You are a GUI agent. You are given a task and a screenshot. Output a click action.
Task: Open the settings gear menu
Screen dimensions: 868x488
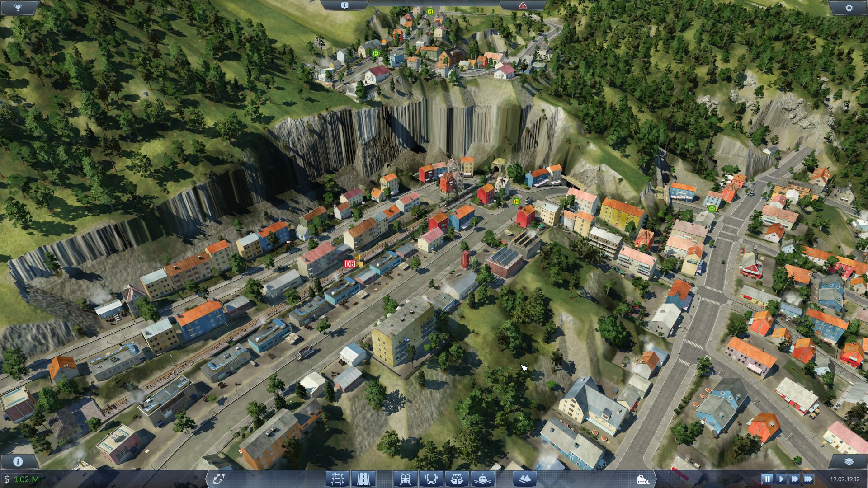[849, 8]
